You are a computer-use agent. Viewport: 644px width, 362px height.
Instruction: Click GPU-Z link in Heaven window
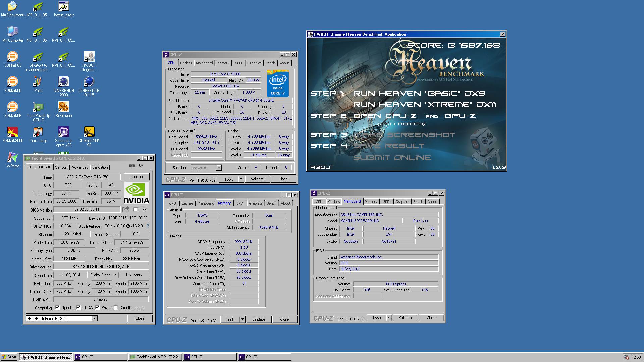(x=460, y=116)
